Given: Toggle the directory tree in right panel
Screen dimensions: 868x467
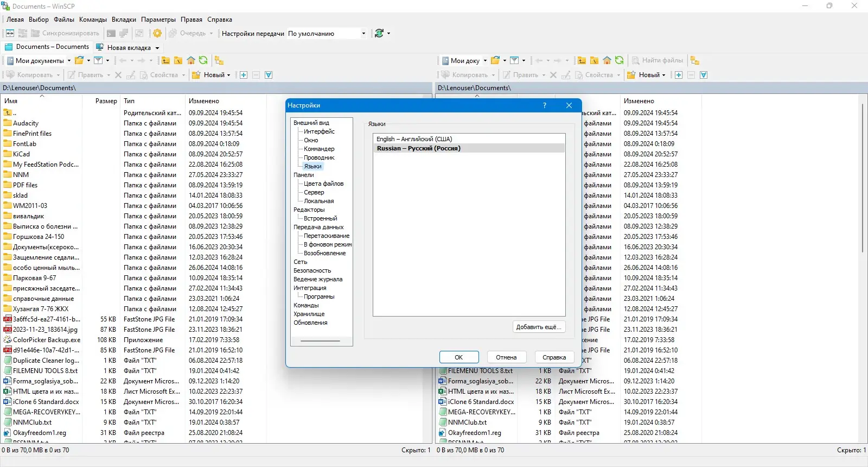Looking at the screenshot, I should point(695,60).
